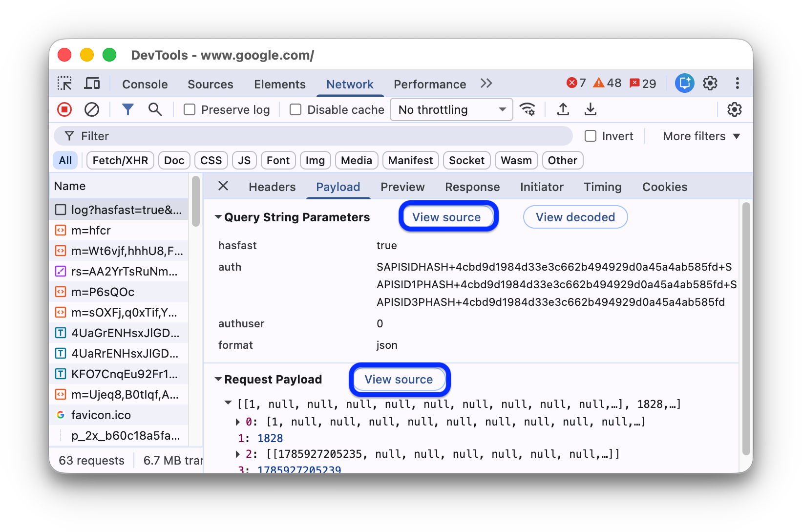Open network search with the magnifier icon
802x532 pixels.
click(x=155, y=109)
